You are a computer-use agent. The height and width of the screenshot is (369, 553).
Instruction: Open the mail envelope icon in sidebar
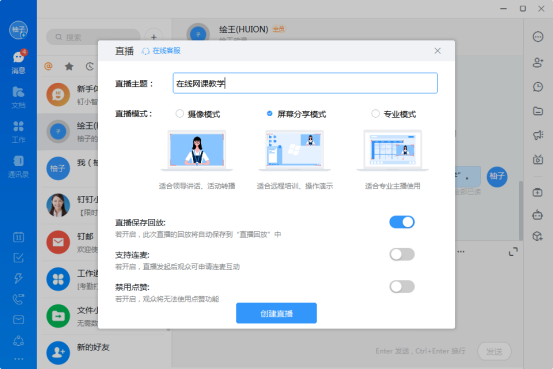click(18, 320)
